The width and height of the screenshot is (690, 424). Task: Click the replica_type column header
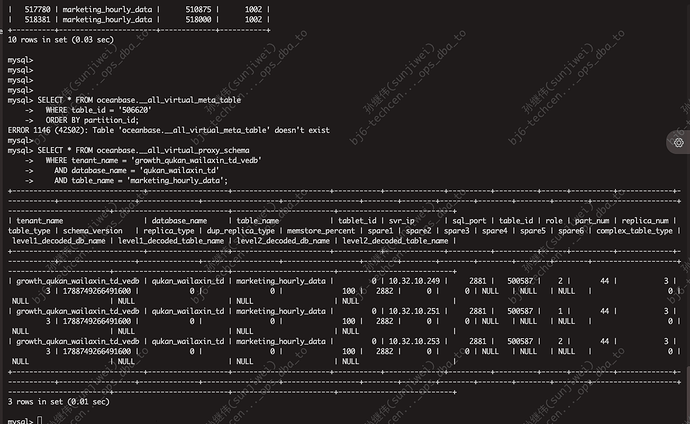tap(169, 231)
